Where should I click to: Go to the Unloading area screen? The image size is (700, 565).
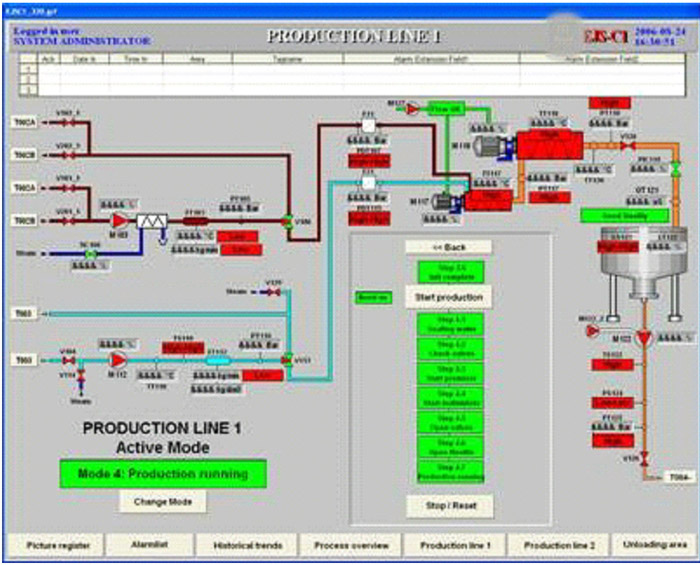point(654,544)
